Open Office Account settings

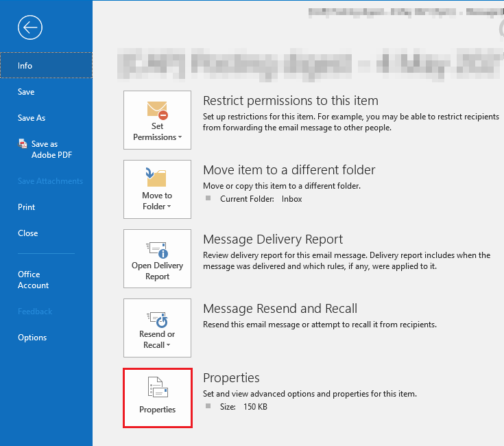pos(33,280)
